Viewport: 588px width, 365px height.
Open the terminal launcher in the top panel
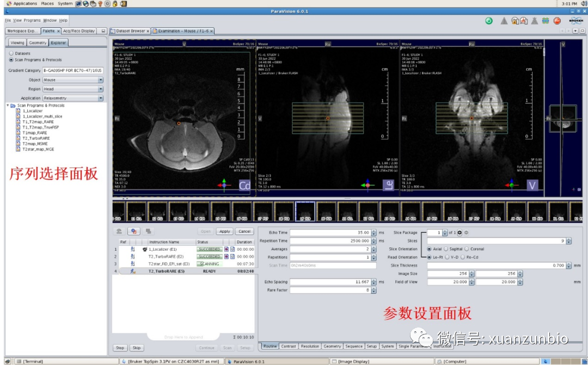pyautogui.click(x=78, y=4)
